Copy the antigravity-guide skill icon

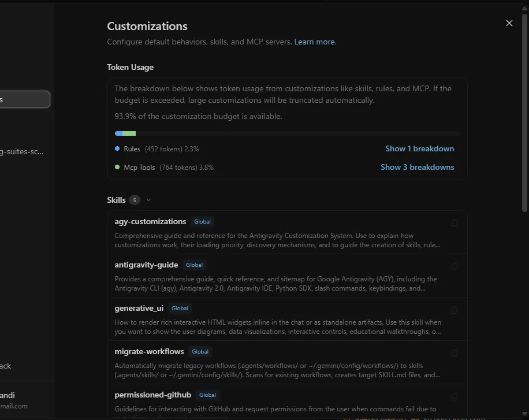(455, 266)
